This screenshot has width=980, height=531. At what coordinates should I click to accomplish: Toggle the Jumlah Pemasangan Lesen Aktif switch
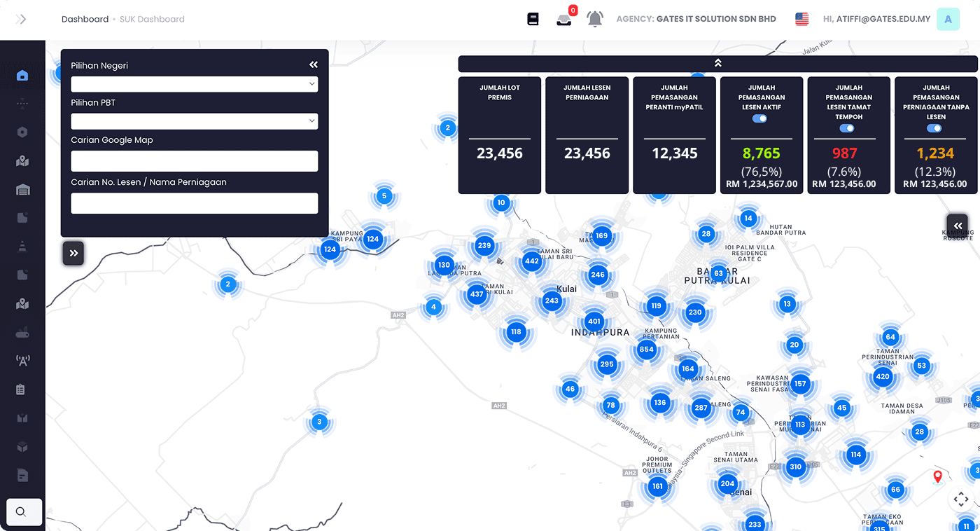759,118
